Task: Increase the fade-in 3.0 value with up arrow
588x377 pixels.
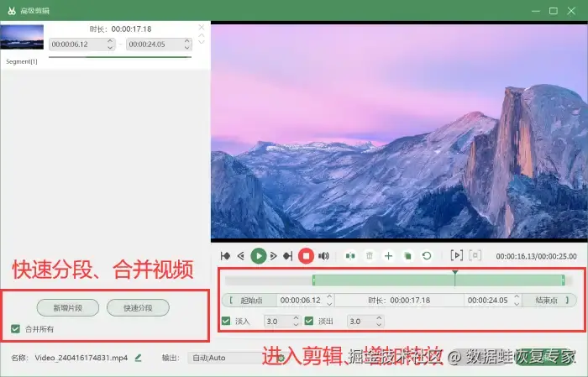Action: 296,318
